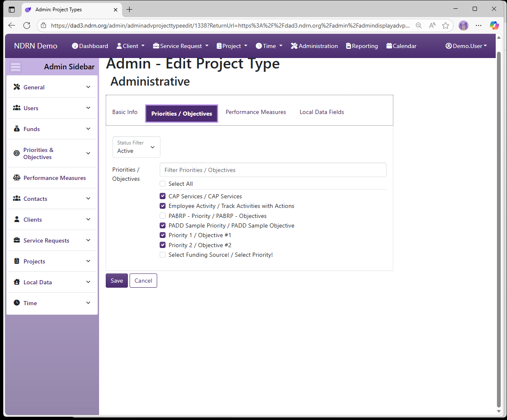Screen dimensions: 507x420
Task: Open the Project navbar menu
Action: coord(232,46)
